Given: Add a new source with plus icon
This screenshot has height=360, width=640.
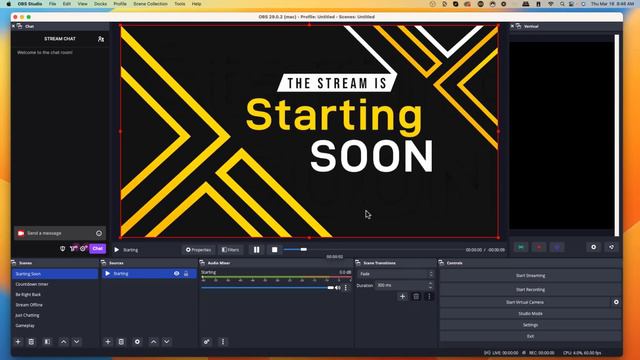Looking at the screenshot, I should [x=108, y=342].
